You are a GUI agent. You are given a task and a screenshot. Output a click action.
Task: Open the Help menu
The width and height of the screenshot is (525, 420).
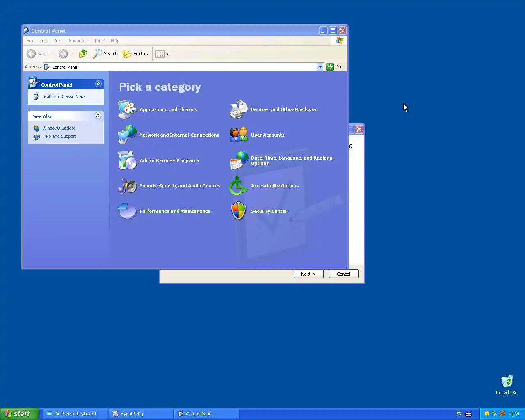[x=115, y=41]
